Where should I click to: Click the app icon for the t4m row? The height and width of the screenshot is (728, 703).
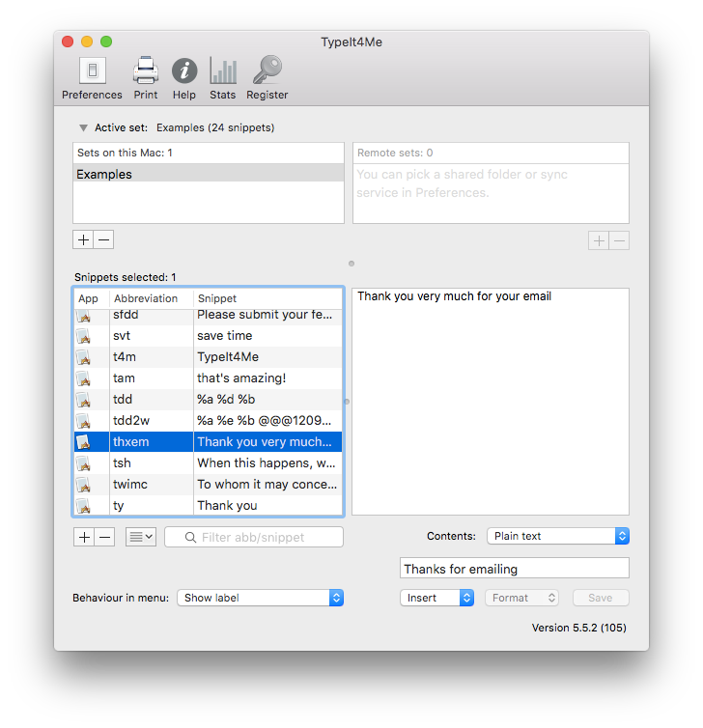(84, 357)
